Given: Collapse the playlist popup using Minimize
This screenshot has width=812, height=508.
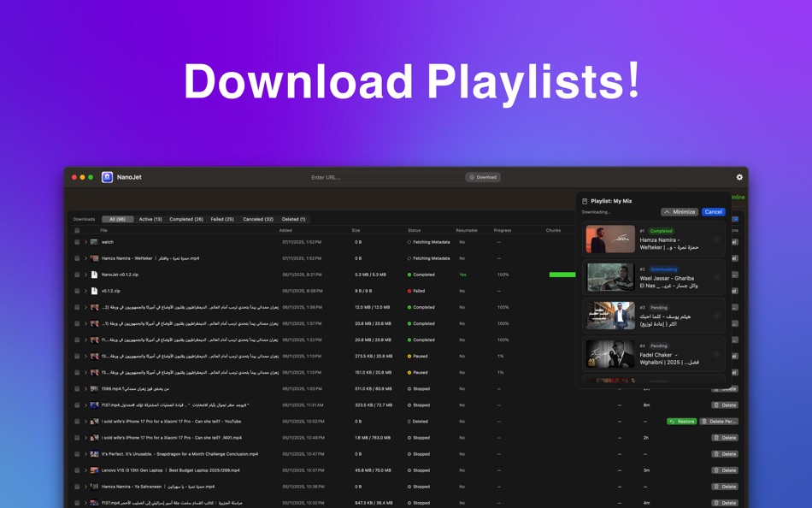Looking at the screenshot, I should 680,211.
